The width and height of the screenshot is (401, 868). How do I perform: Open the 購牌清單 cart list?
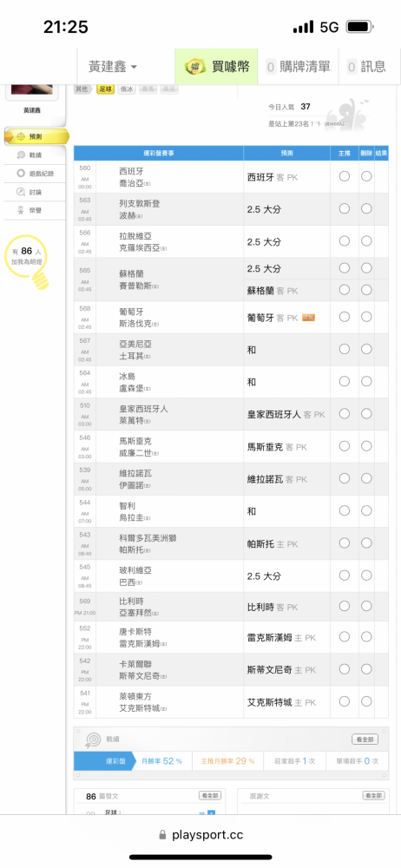[298, 67]
